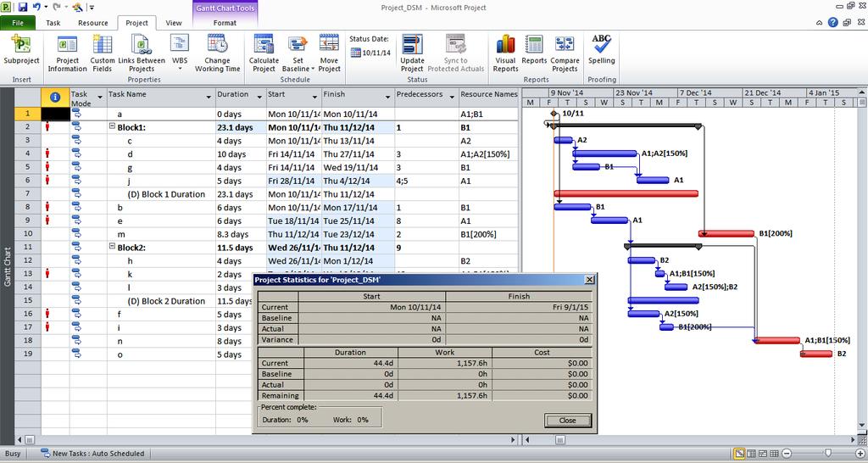Click the zoom slider handle in status bar
The width and height of the screenshot is (868, 463).
827,453
